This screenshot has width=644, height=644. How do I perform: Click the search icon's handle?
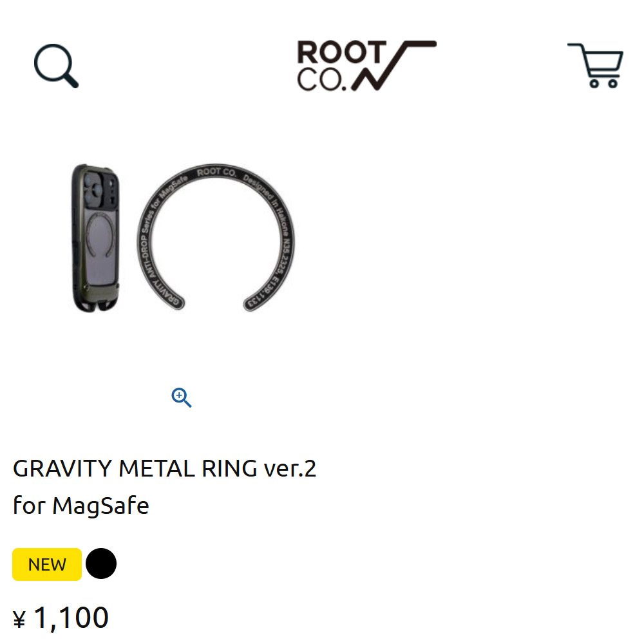point(71,80)
